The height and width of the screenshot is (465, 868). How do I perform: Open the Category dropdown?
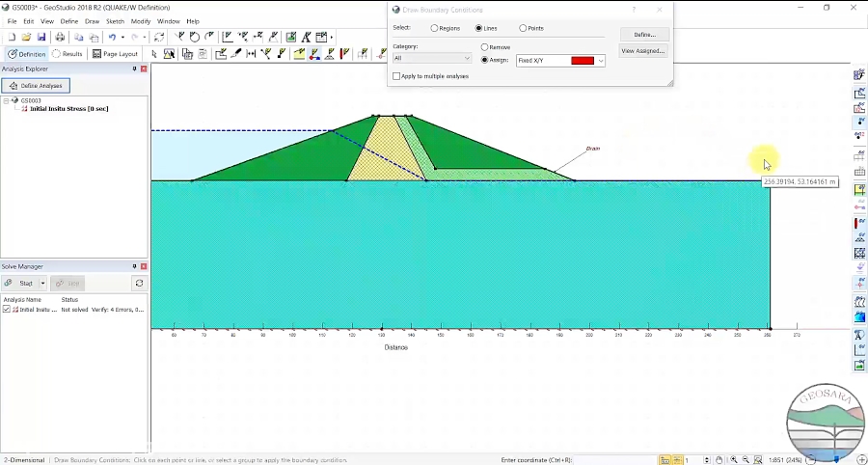[x=432, y=59]
